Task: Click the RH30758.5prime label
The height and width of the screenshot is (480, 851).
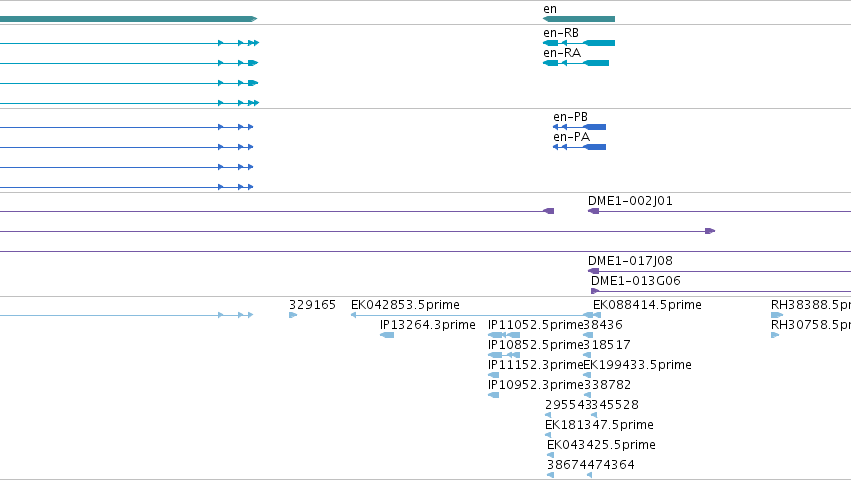Action: click(x=811, y=325)
